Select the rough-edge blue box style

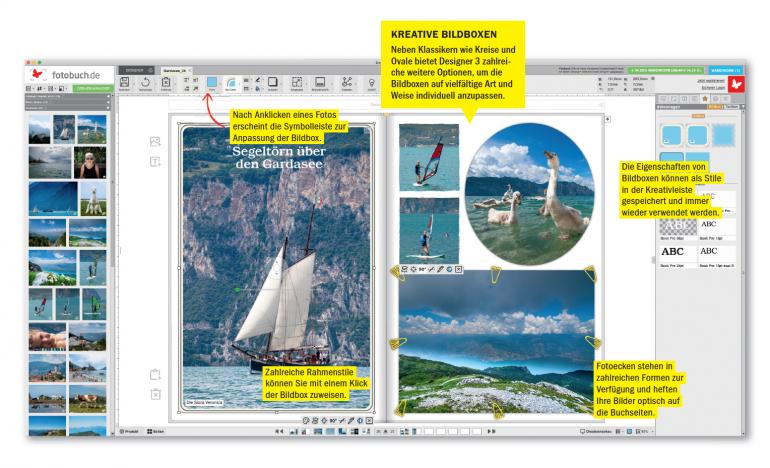tap(723, 136)
